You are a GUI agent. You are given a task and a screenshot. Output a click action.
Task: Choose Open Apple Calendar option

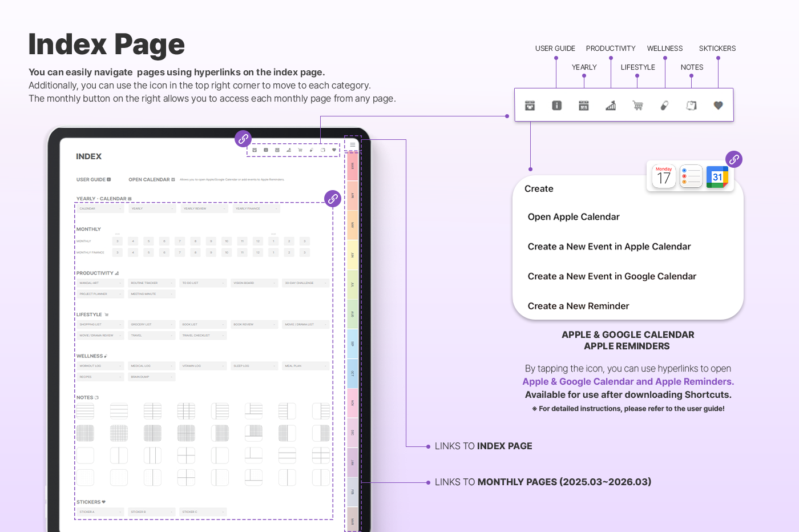tap(574, 217)
